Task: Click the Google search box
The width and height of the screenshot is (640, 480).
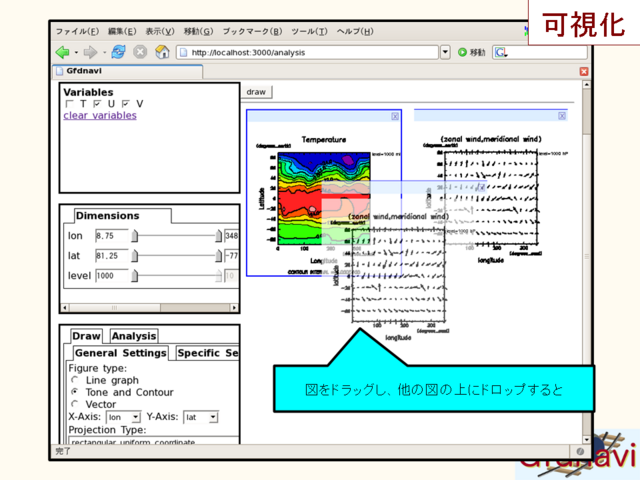Action: [540, 52]
